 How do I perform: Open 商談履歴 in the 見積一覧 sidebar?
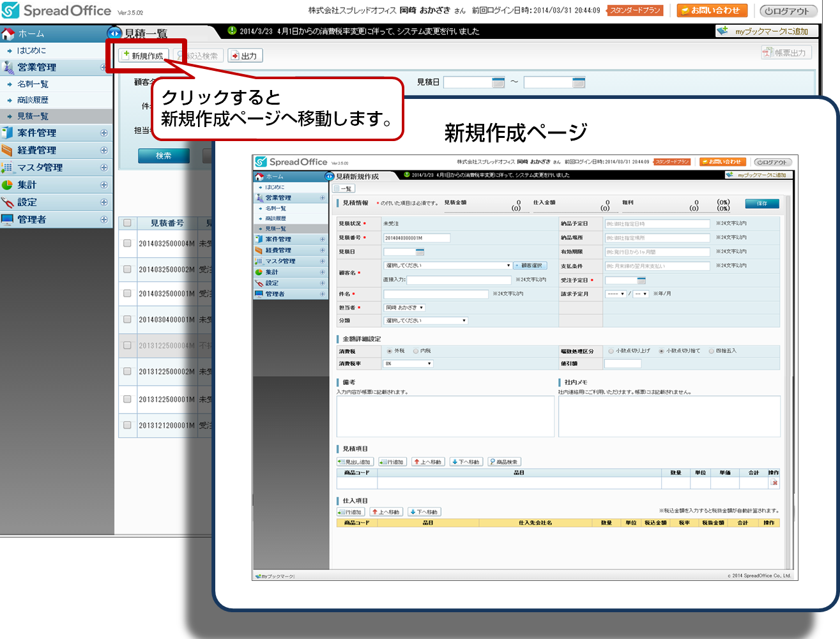point(33,100)
